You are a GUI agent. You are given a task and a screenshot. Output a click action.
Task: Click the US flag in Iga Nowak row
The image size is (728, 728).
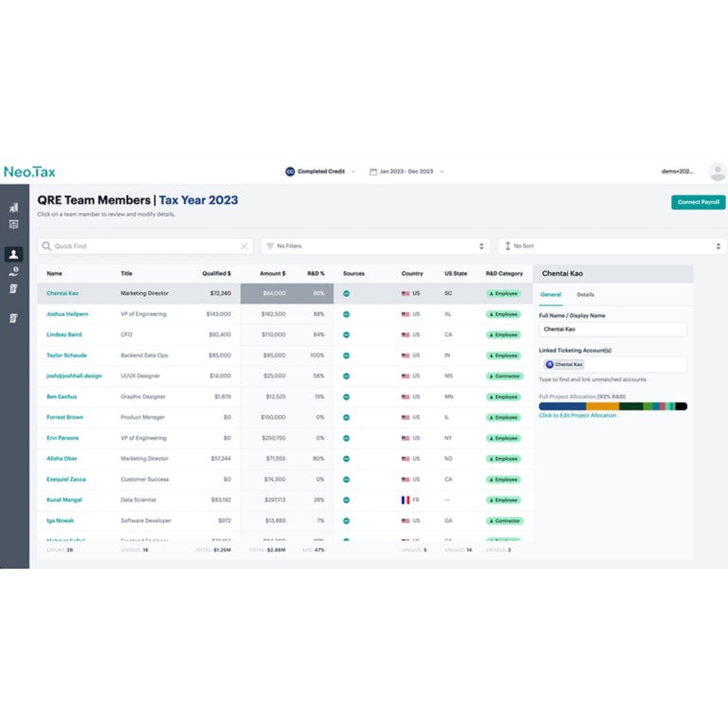pyautogui.click(x=406, y=521)
